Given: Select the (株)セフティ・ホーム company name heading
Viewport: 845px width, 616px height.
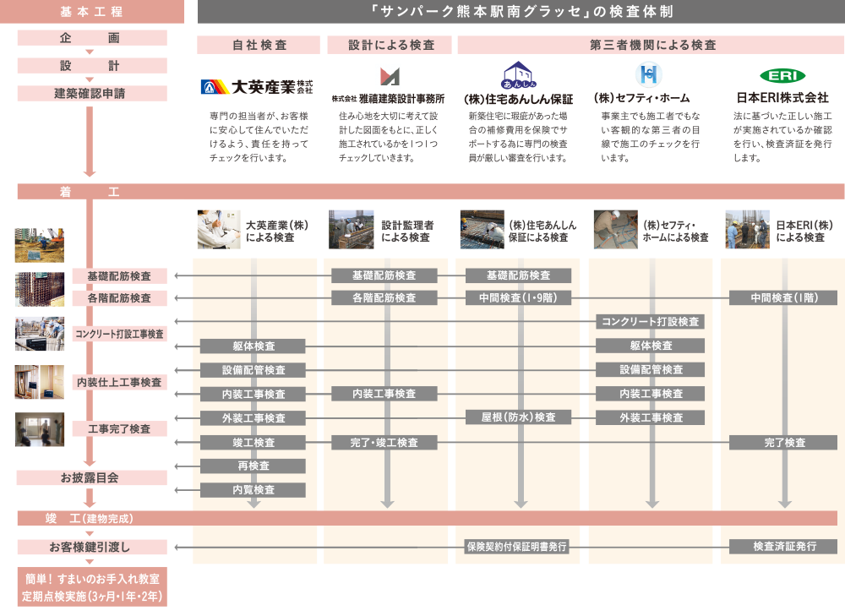Looking at the screenshot, I should pos(642,98).
